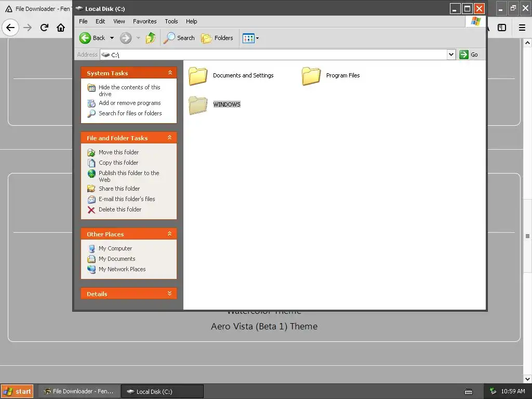Go forward in the browser window

point(28,28)
